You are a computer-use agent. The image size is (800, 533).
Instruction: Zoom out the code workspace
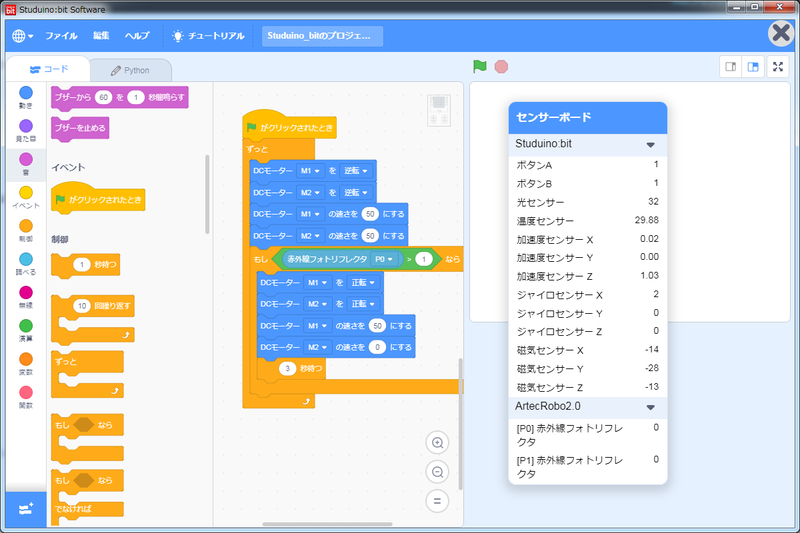pos(437,472)
